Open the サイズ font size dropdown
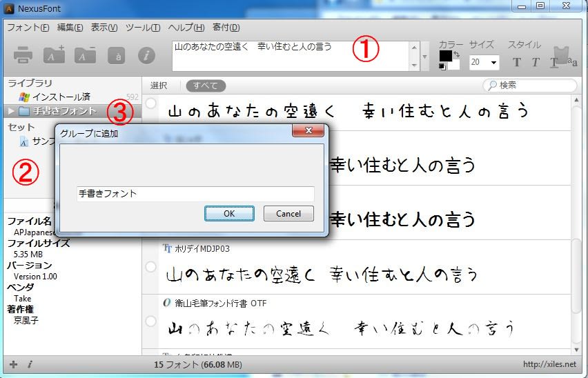This screenshot has width=588, height=378. (493, 62)
